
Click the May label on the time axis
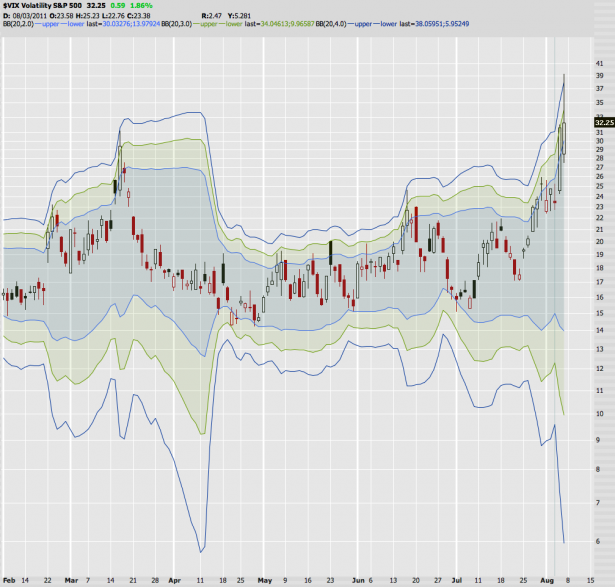(x=264, y=579)
